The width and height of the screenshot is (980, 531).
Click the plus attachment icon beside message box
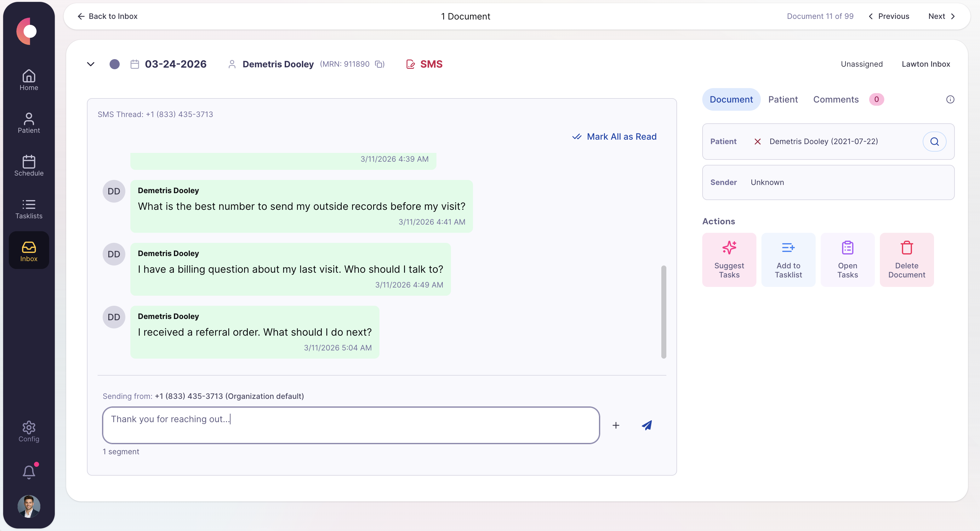[616, 425]
